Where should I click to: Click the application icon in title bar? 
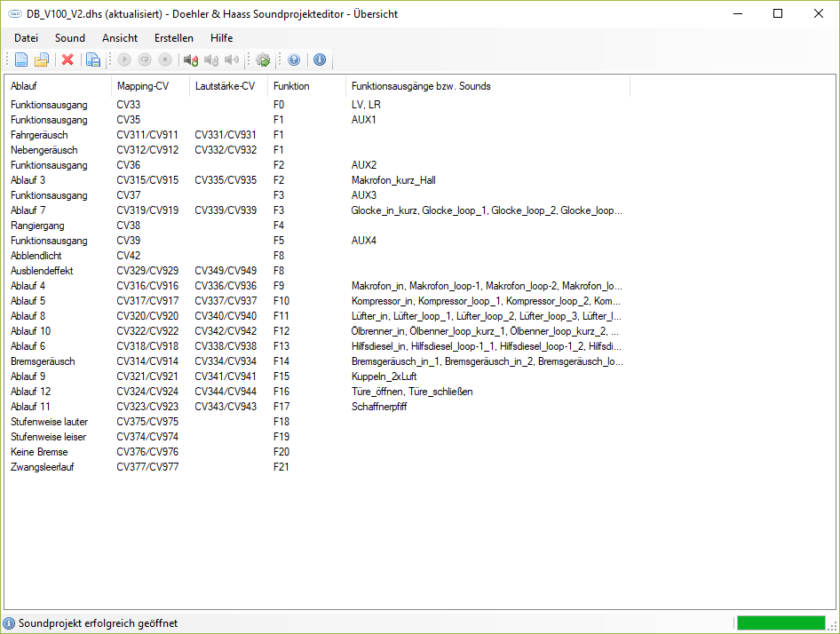tap(15, 14)
